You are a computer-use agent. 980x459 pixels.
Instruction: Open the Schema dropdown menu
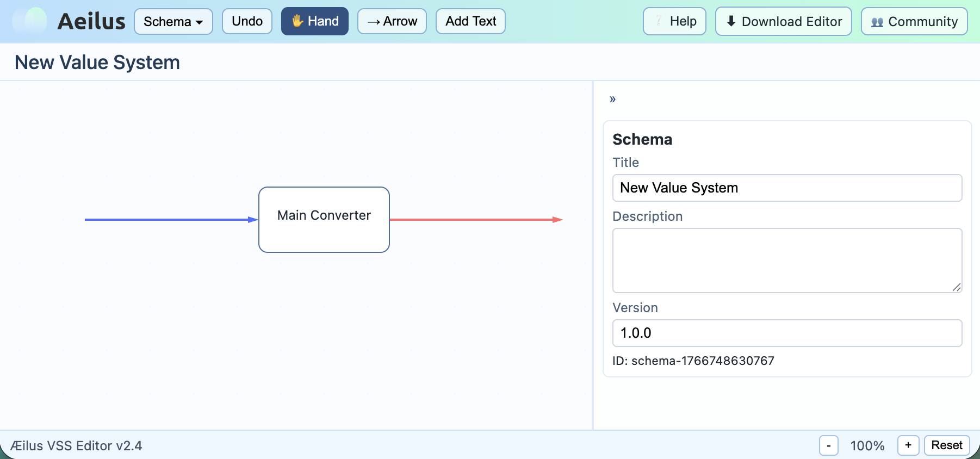[x=173, y=22]
